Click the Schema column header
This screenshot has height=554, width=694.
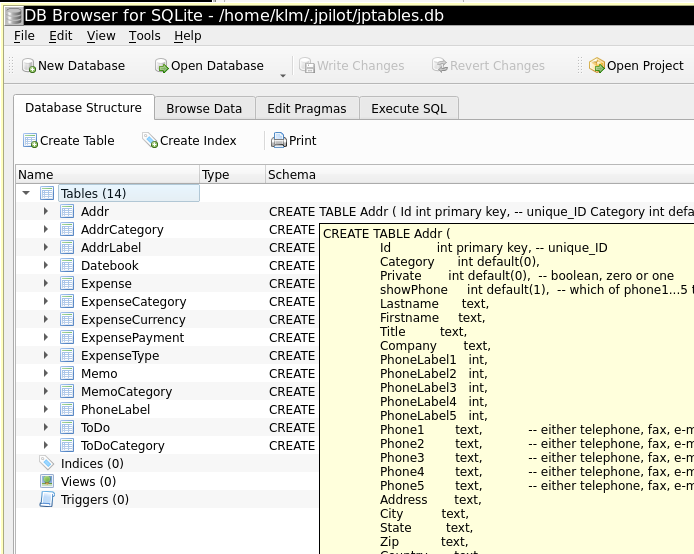coord(291,174)
